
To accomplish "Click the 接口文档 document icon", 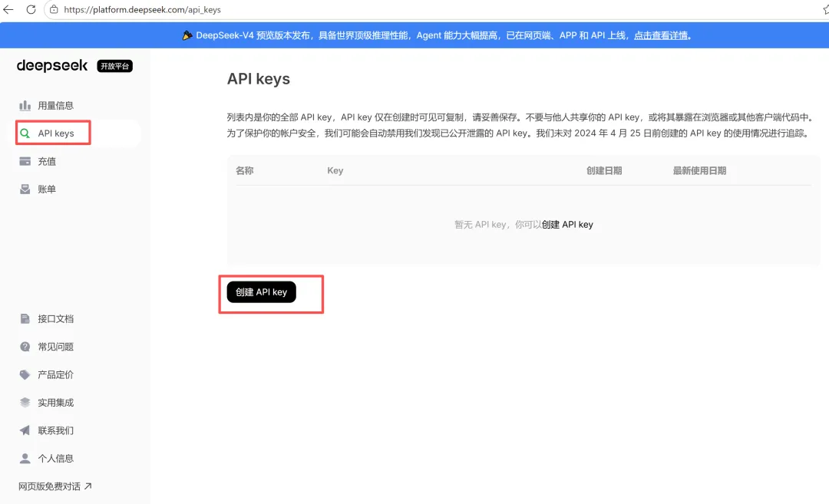I will 25,318.
